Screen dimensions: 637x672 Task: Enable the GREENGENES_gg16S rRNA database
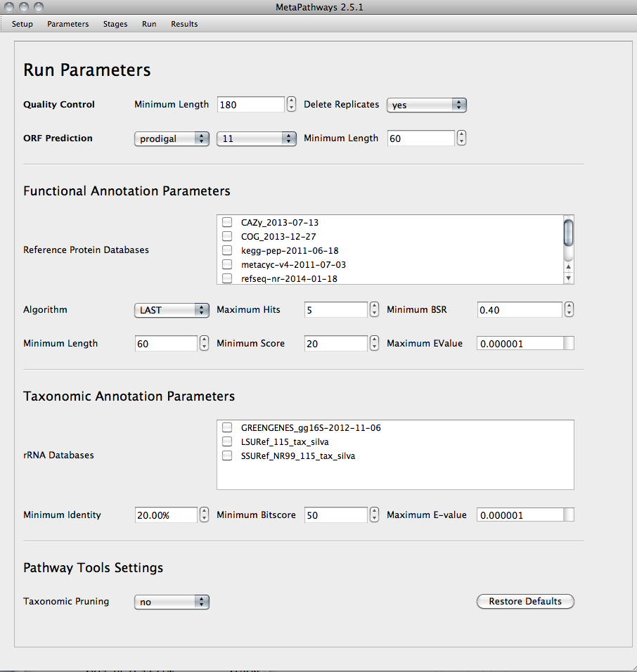click(x=227, y=427)
